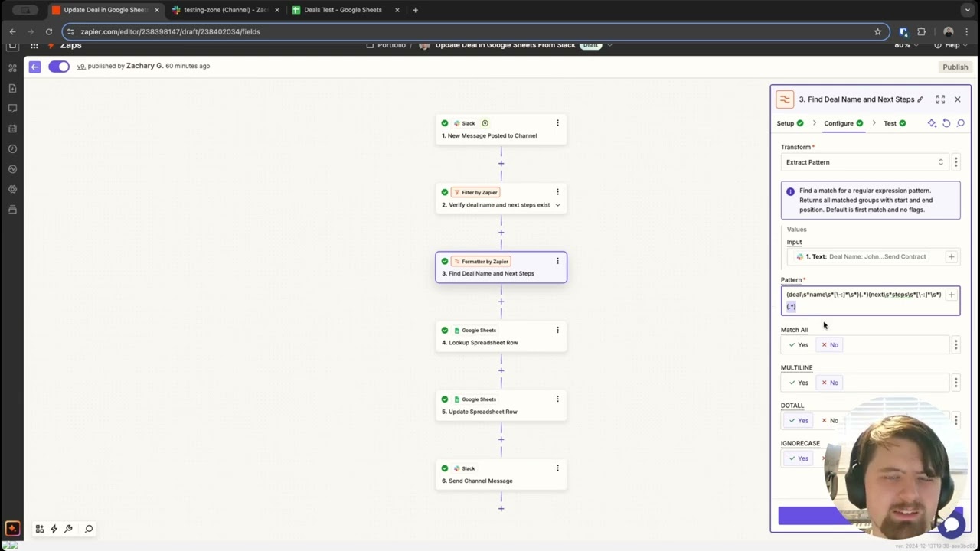Click the wrench canvas tool icon
The width and height of the screenshot is (980, 551).
click(68, 529)
